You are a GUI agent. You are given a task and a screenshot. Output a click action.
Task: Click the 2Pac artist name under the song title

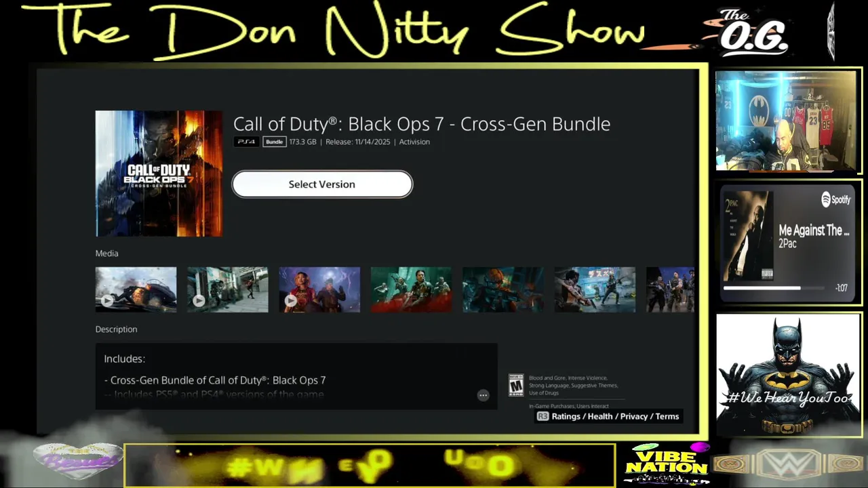coord(787,244)
